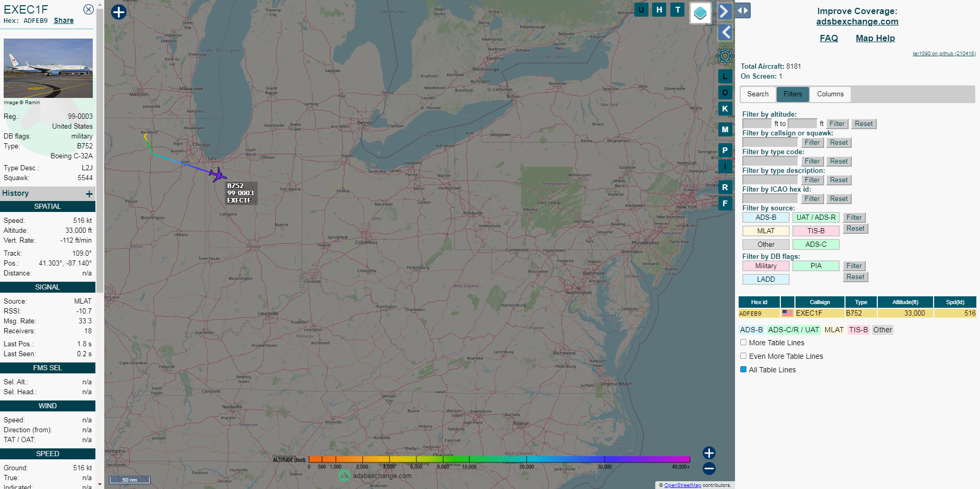
Task: Click callsign or squawk filter input
Action: click(770, 142)
